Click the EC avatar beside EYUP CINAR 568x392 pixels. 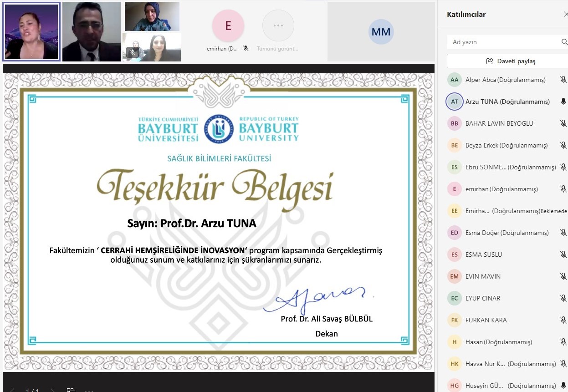click(x=454, y=298)
